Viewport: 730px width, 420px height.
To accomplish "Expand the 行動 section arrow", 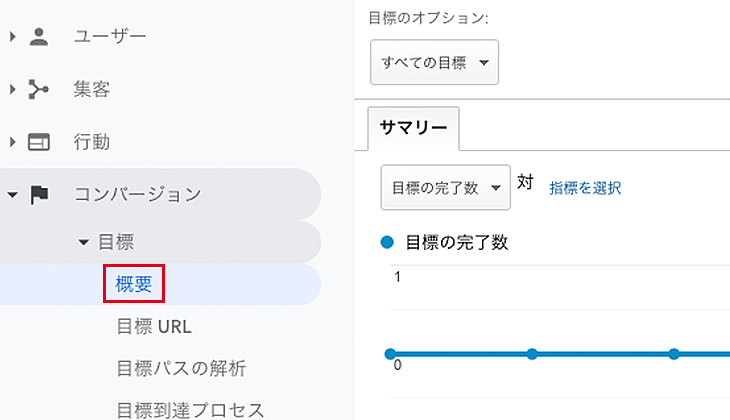I will [13, 142].
